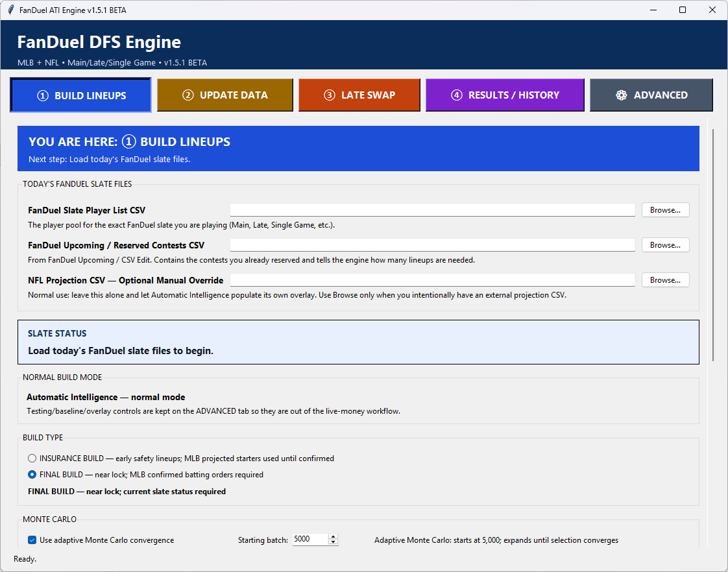Maximize the FanDuel ATI Engine window

pos(683,10)
